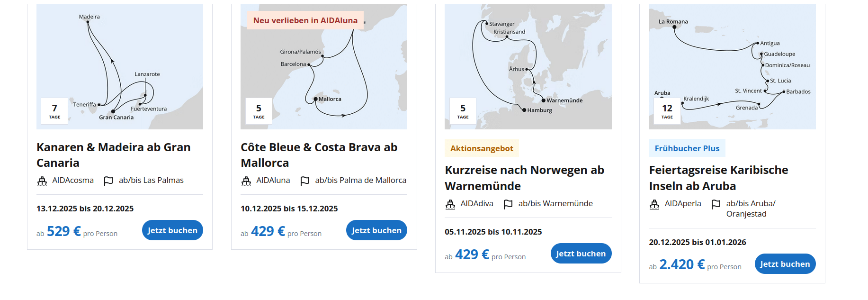Click the ship icon next to AIDAdiva

450,204
